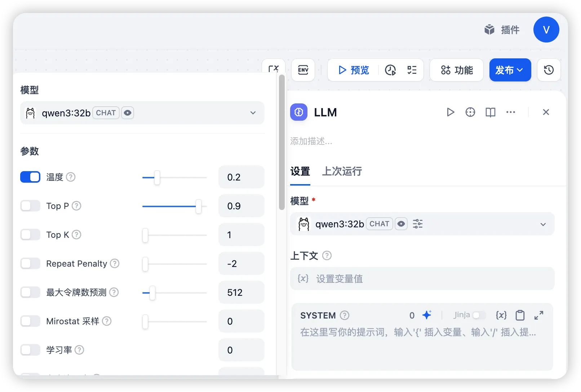The image size is (581, 392).
Task: Open the 发布 publish dropdown
Action: point(510,70)
